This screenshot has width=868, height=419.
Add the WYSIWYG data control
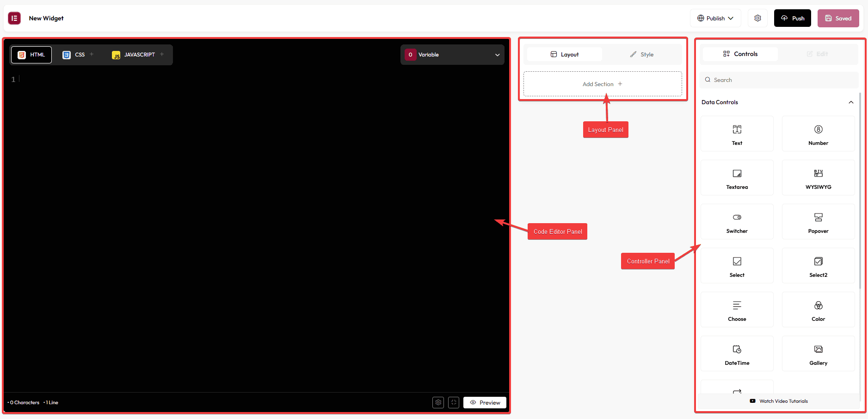click(818, 178)
